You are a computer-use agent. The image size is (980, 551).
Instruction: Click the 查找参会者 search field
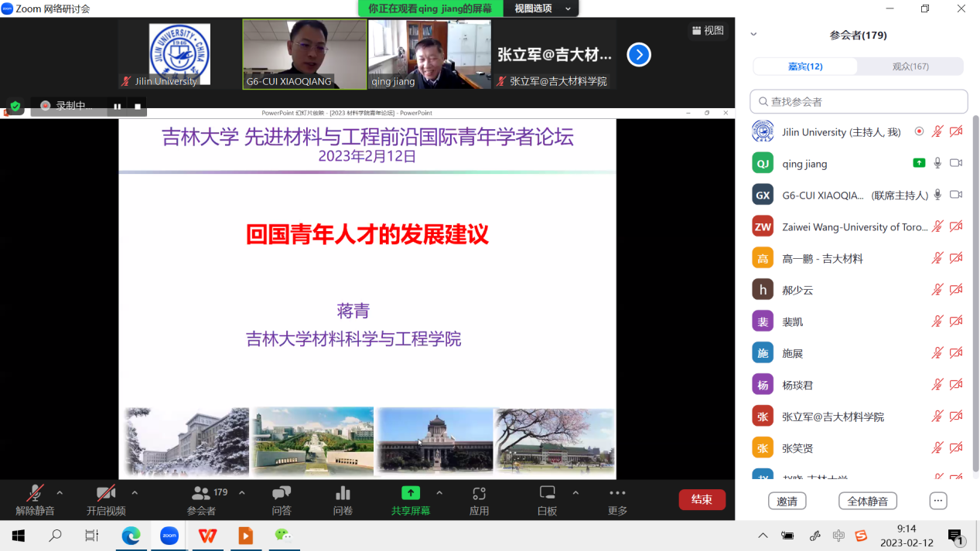(x=859, y=101)
